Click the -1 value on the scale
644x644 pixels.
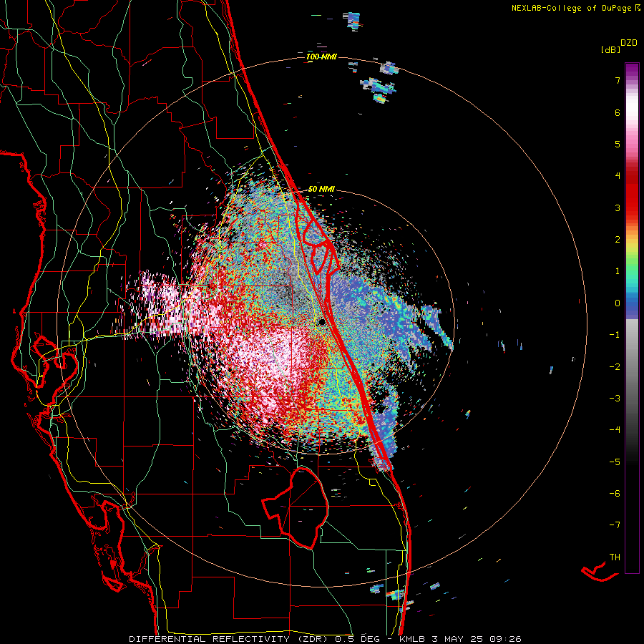[615, 335]
